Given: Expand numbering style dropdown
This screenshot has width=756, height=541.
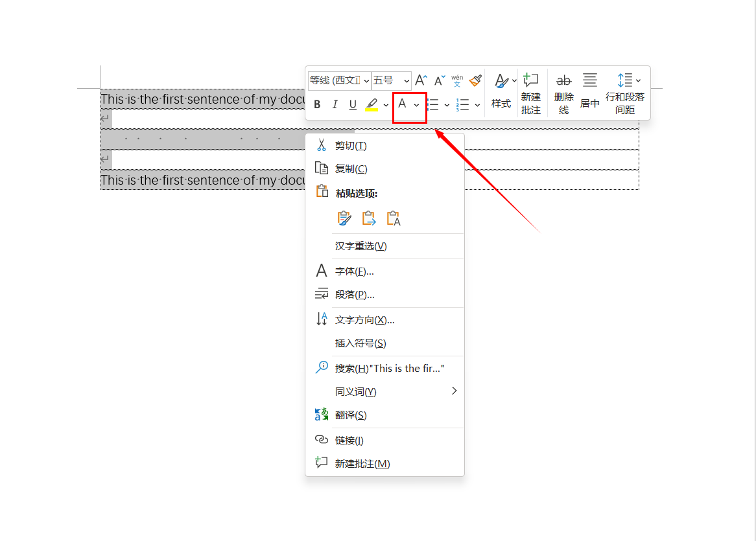Looking at the screenshot, I should [x=477, y=105].
